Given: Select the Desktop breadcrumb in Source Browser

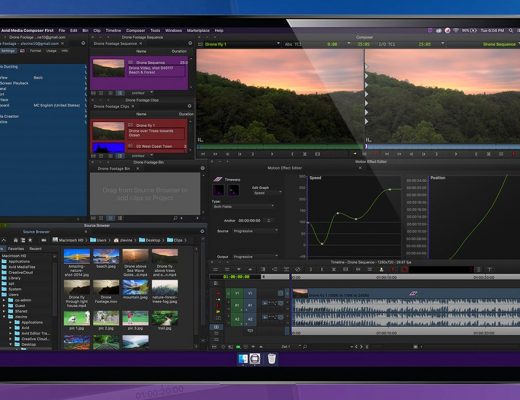Looking at the screenshot, I should click(x=150, y=240).
